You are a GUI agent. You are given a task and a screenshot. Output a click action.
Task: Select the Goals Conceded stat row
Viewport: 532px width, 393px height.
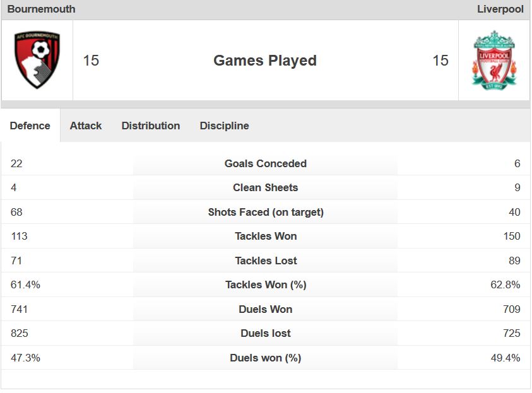266,163
